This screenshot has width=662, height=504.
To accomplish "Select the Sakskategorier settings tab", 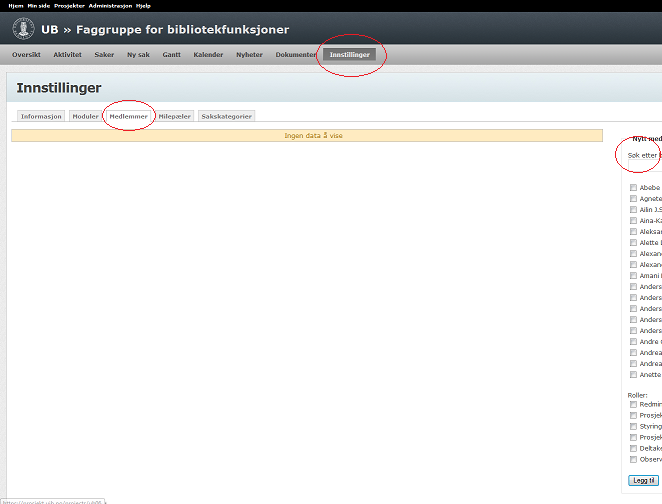I will [x=226, y=116].
